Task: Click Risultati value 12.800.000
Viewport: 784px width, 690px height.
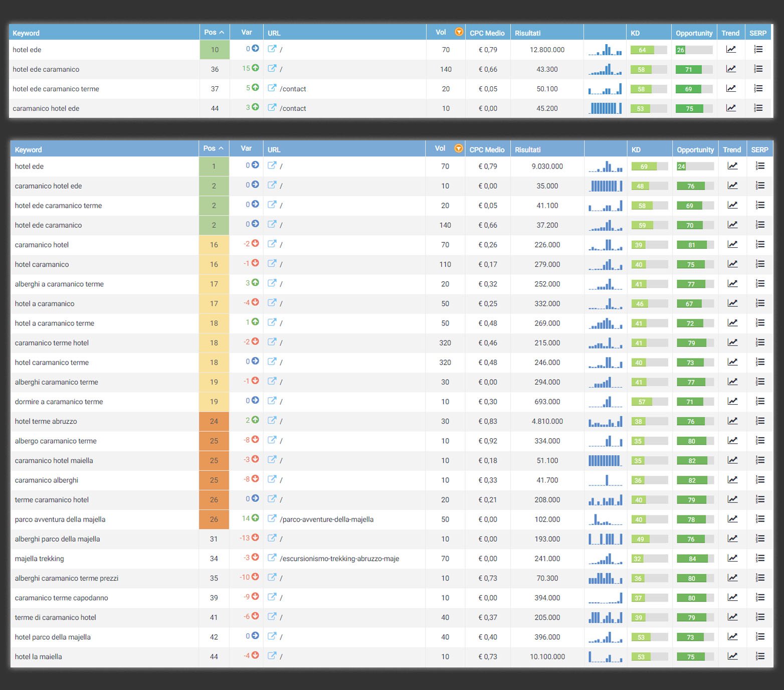Action: (547, 50)
